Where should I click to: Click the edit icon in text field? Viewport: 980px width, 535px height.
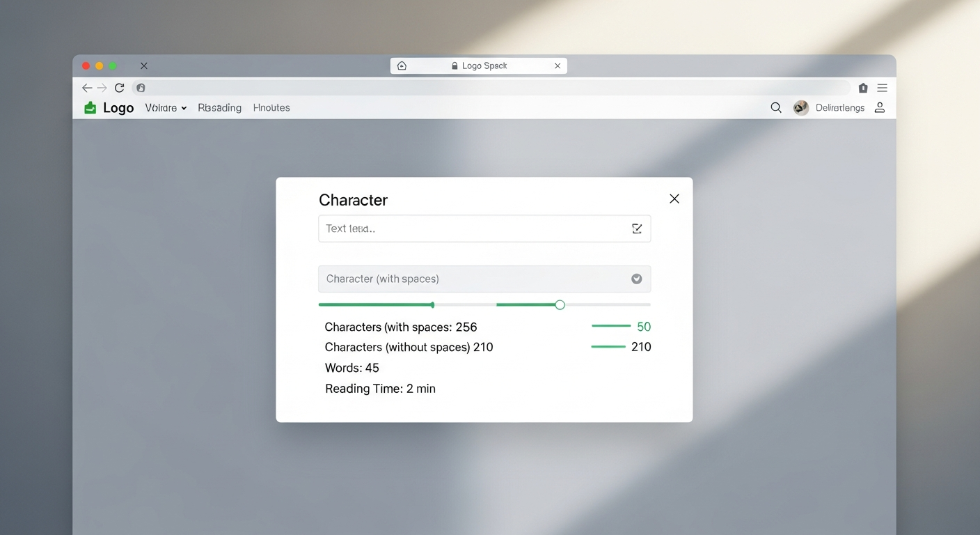[x=637, y=228]
